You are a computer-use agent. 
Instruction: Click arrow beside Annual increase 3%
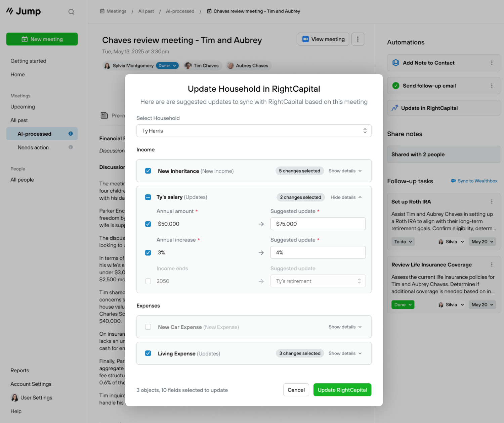(x=261, y=252)
